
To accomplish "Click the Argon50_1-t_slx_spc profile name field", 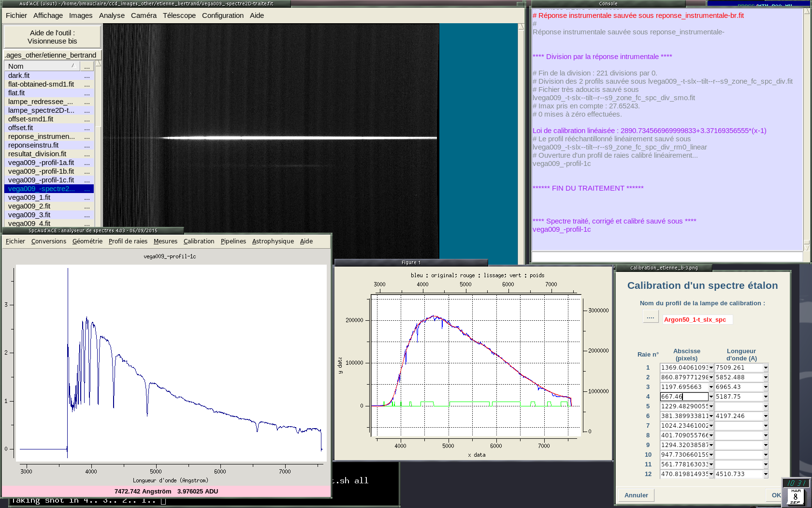I will point(696,320).
